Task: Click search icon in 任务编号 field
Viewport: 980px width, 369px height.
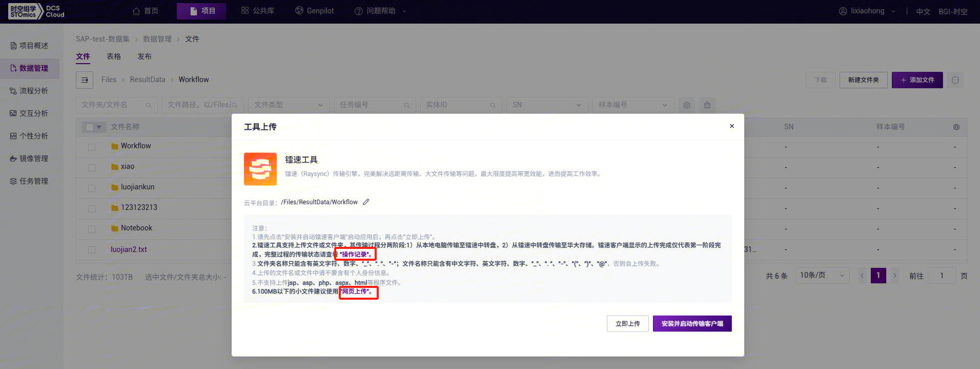Action: pos(406,105)
